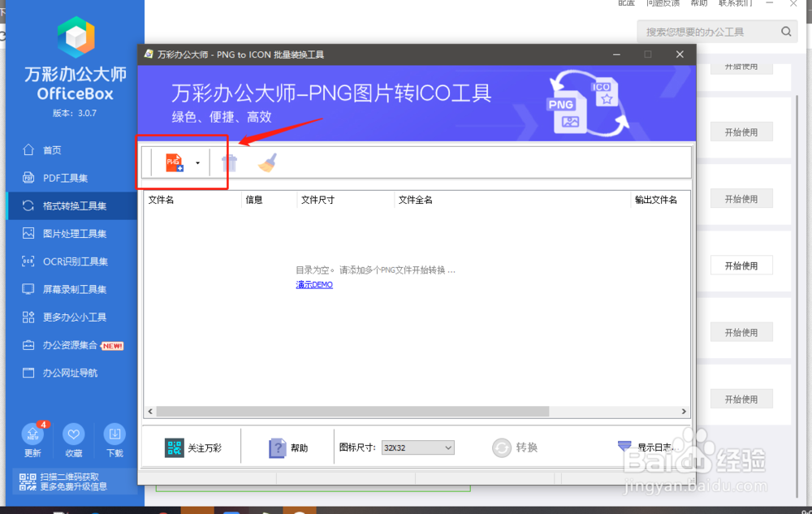
Task: Open the 图标尺寸 32X32 combo box
Action: click(x=418, y=447)
